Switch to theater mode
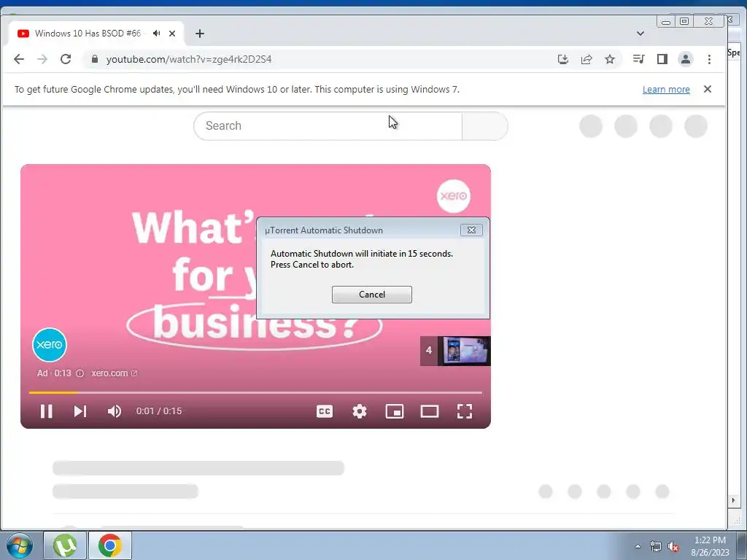Screen dimensions: 747x560 (429, 411)
